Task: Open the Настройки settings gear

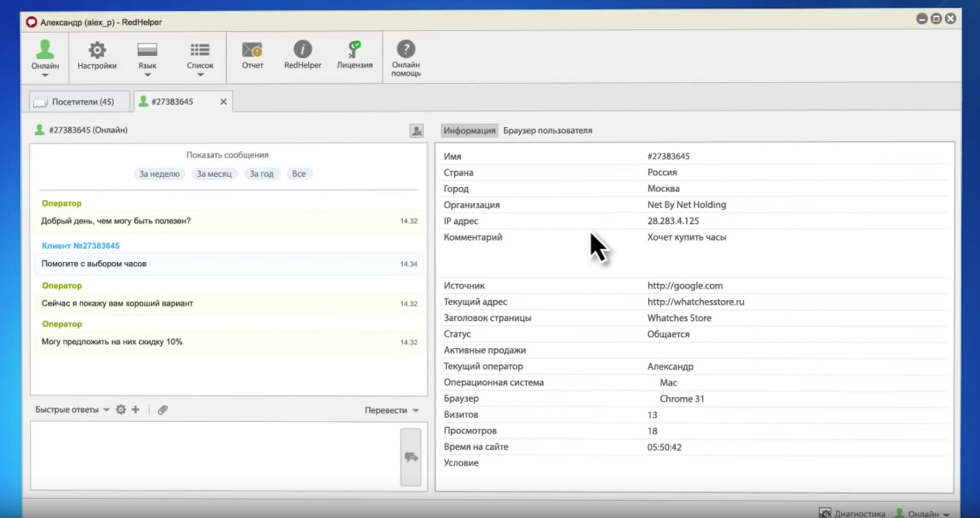Action: (x=97, y=51)
